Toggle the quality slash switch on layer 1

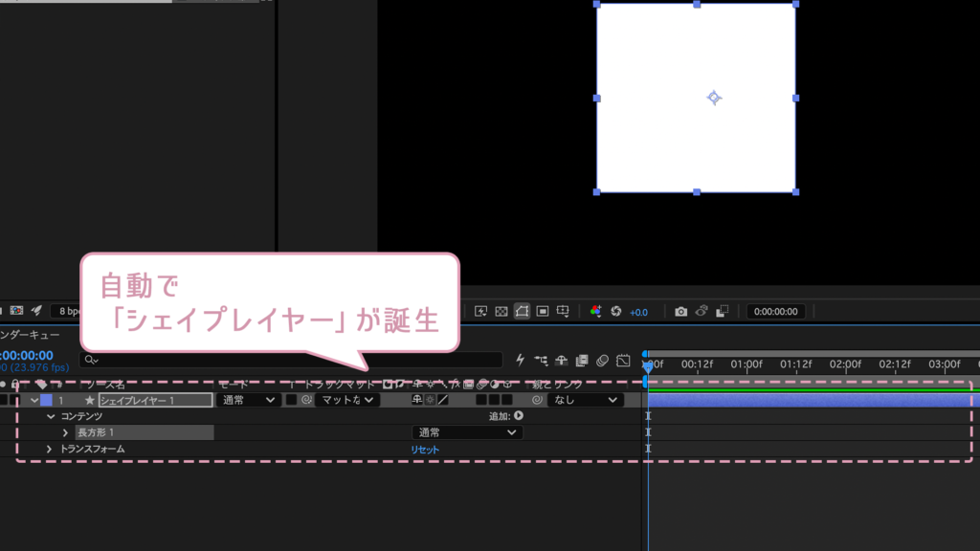coord(443,400)
